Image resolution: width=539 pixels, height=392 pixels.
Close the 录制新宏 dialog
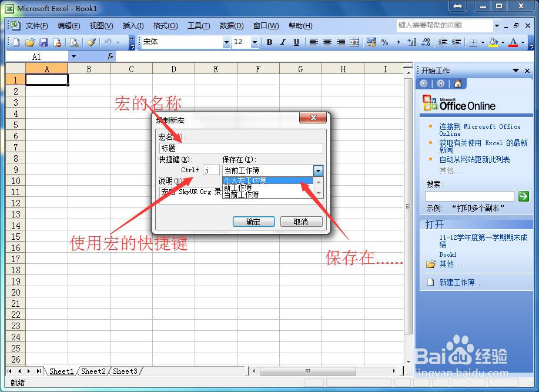coord(313,118)
